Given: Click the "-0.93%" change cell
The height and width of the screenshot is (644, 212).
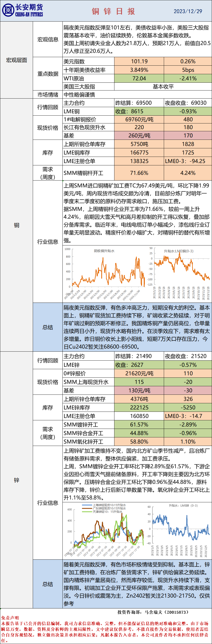Looking at the screenshot, I should coord(188,111).
